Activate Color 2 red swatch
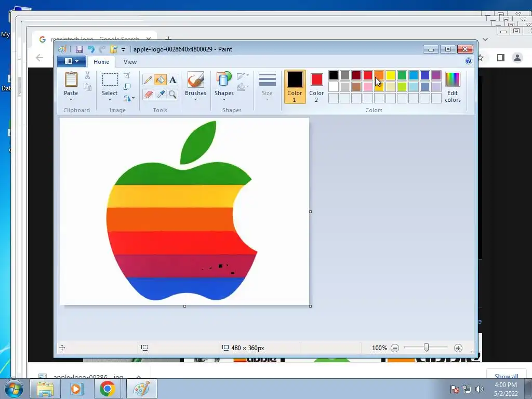 (x=316, y=87)
